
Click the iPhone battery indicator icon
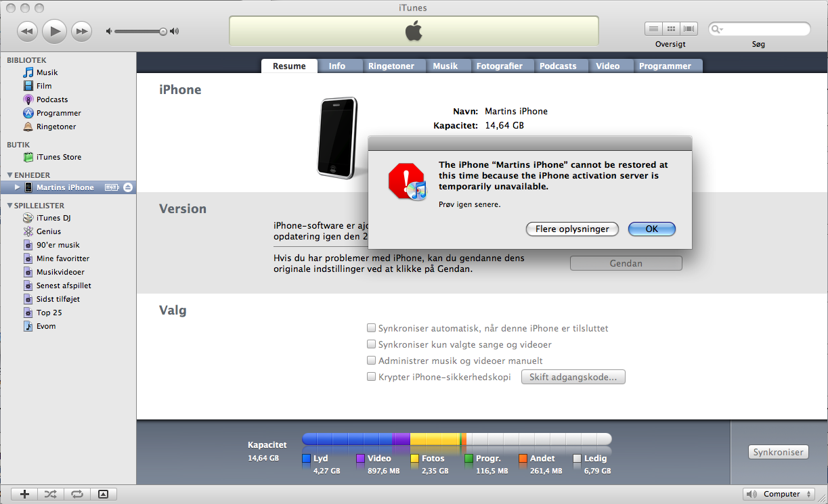point(112,187)
